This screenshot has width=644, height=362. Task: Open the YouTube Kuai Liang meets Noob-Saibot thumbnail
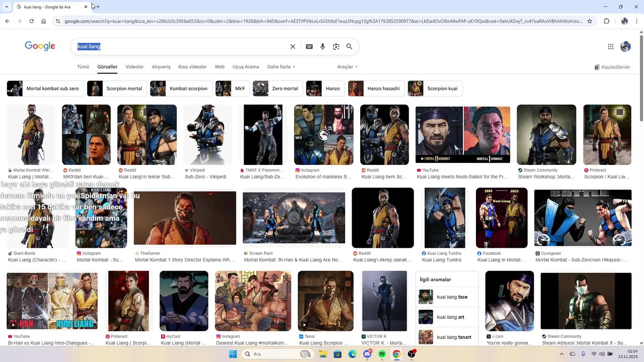(463, 134)
